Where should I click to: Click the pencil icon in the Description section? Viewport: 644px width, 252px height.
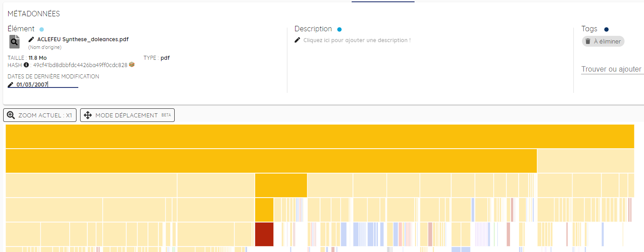tap(297, 40)
